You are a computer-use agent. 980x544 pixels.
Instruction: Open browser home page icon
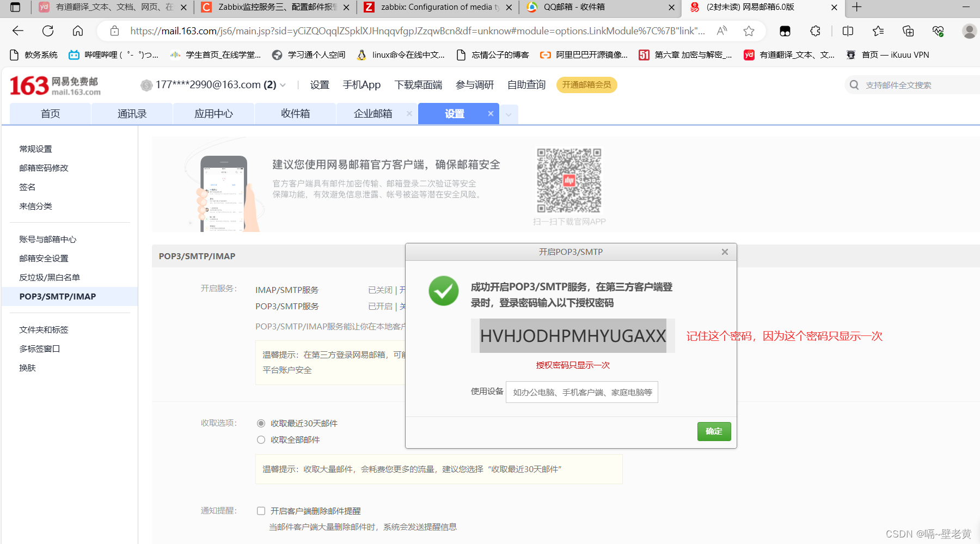[x=78, y=31]
